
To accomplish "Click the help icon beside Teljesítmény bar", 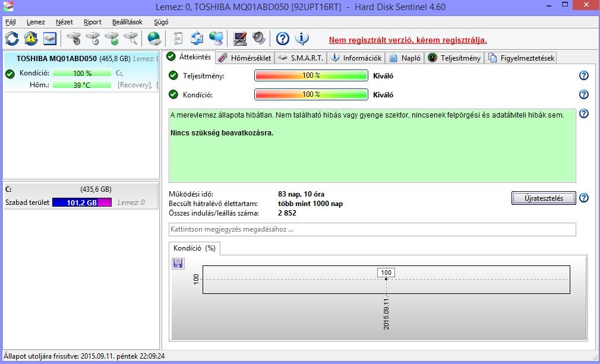I will (583, 75).
